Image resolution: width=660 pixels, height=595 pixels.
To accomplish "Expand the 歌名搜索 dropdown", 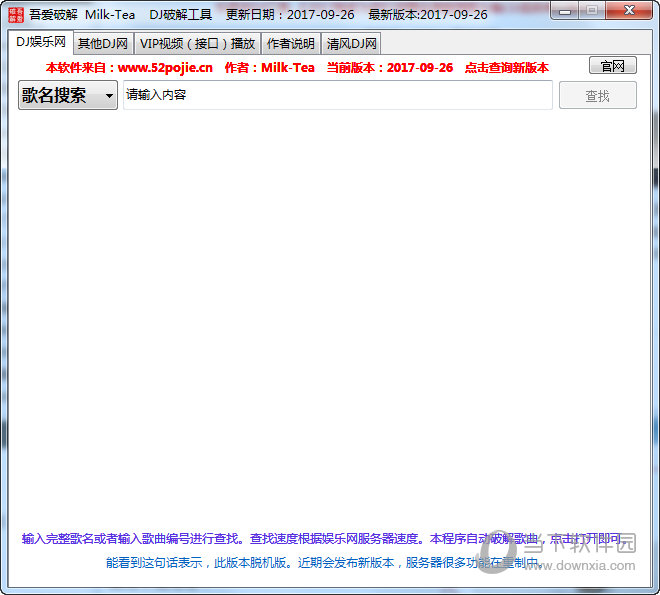I will pyautogui.click(x=68, y=95).
